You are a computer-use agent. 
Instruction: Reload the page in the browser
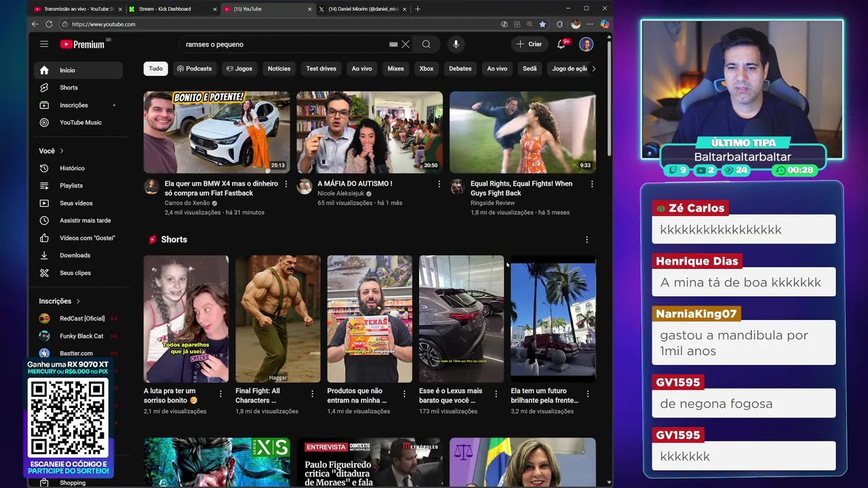point(49,24)
